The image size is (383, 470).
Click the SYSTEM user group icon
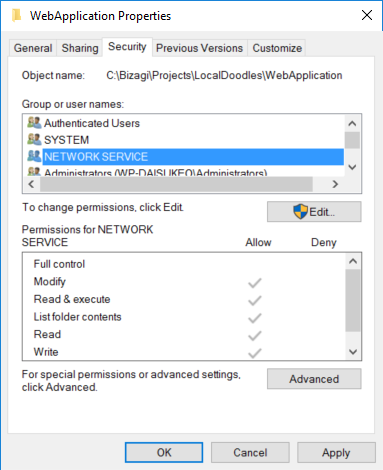34,139
